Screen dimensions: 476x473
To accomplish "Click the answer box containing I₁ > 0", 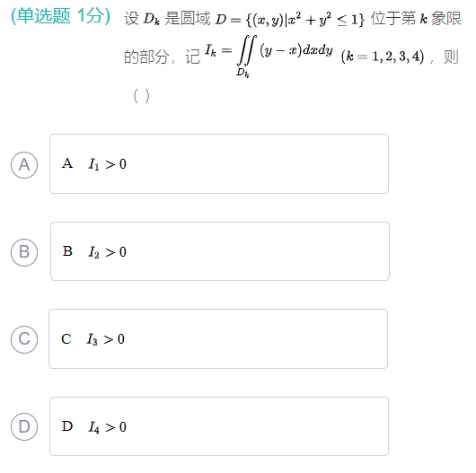I will (x=219, y=163).
